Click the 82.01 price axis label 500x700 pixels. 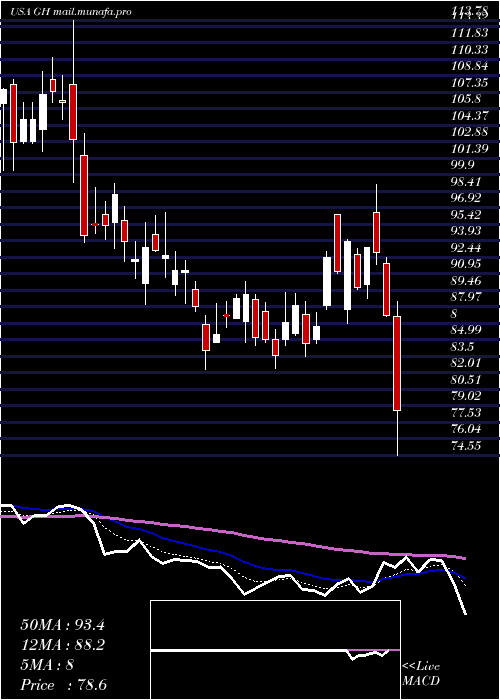tap(466, 363)
